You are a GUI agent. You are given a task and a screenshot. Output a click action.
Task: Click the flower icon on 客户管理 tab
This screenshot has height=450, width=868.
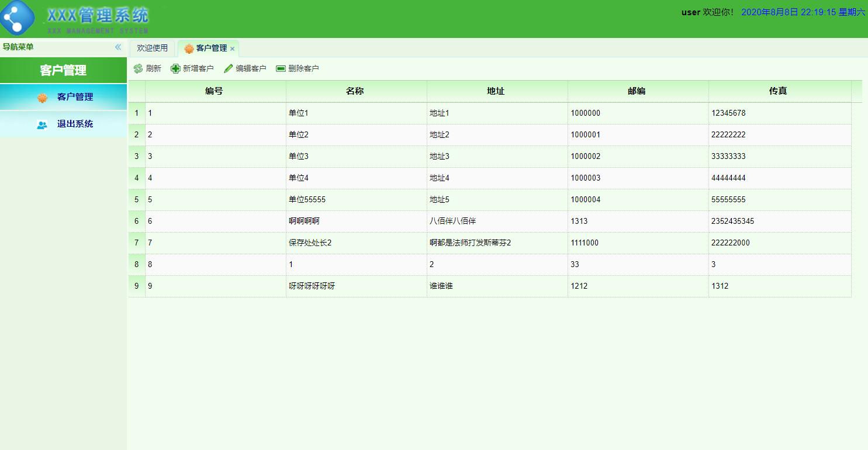[x=187, y=49]
